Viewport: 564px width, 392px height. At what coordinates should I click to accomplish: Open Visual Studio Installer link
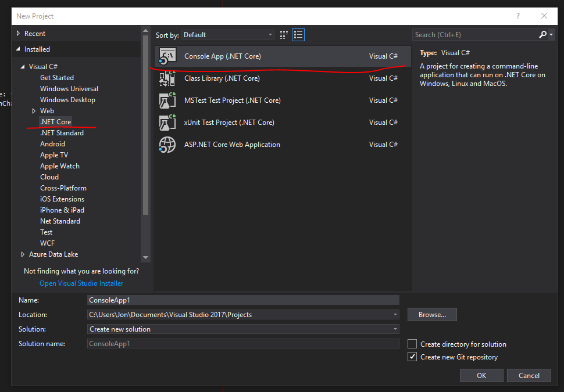(x=81, y=283)
